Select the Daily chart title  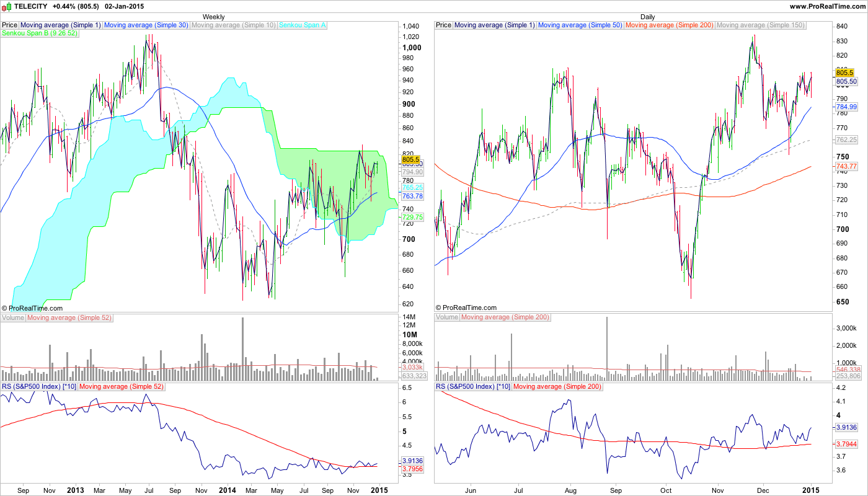(x=647, y=17)
